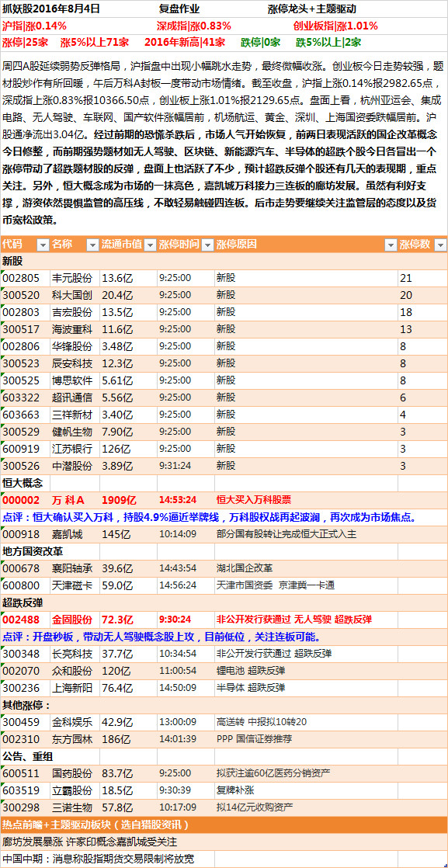Click the 热点前瞻+主题驱动板块 orange banner

click(x=224, y=825)
